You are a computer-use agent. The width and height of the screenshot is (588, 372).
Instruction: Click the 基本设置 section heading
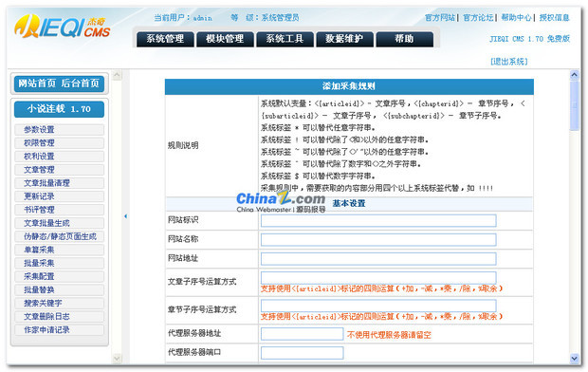click(349, 203)
